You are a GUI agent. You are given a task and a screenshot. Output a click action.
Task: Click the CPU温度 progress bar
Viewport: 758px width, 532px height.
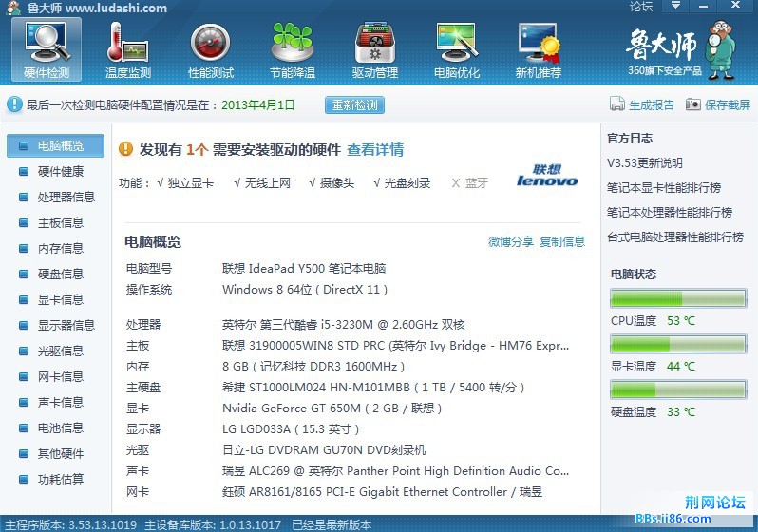point(678,298)
